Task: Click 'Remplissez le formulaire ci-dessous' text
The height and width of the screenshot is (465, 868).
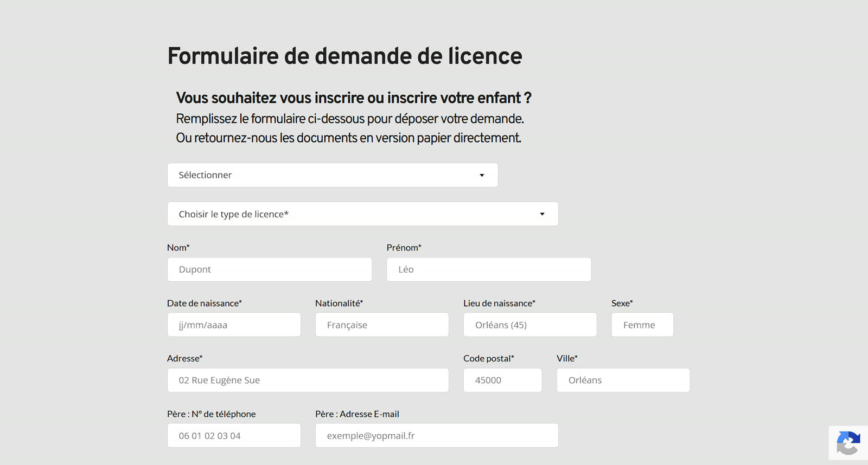Action: [350, 119]
